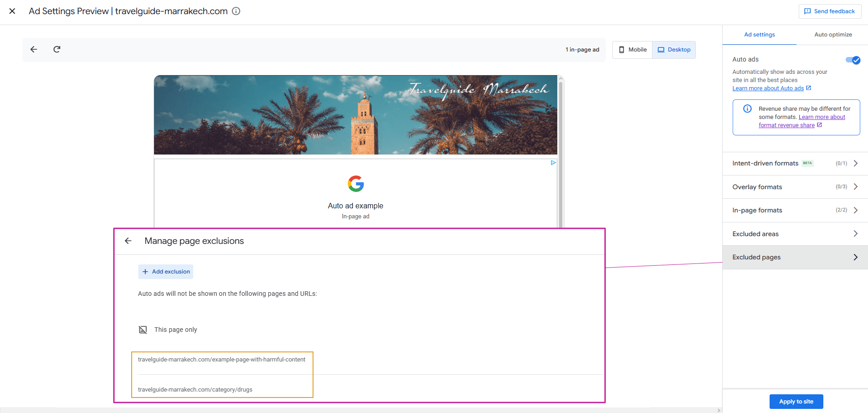Expand Overlay formats chevron
Viewport: 868px width, 413px height.
[856, 186]
